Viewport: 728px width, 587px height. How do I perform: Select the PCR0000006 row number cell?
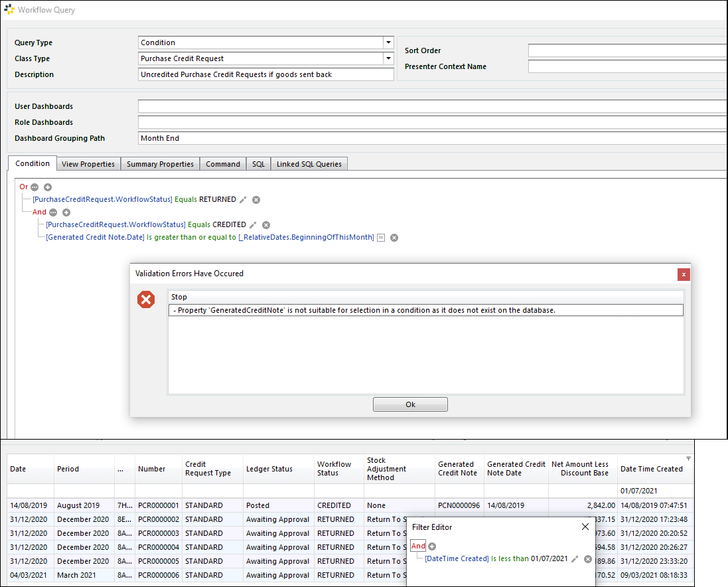pos(159,575)
